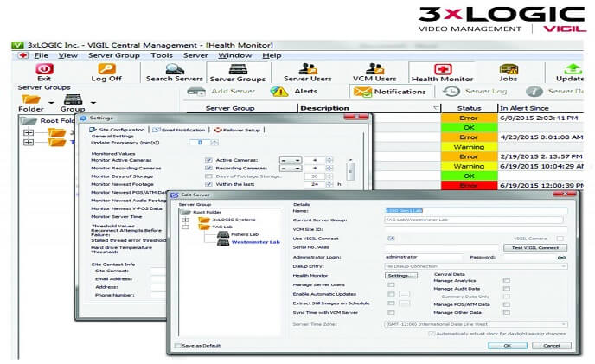Viewport: 595px width, 364px height.
Task: Click the Name input field in Edit Server
Action: pyautogui.click(x=476, y=211)
